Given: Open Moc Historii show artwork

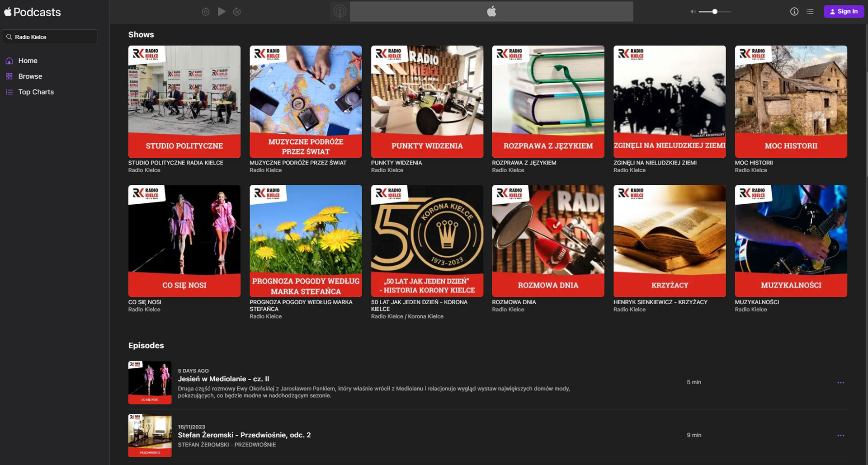Looking at the screenshot, I should pyautogui.click(x=791, y=102).
